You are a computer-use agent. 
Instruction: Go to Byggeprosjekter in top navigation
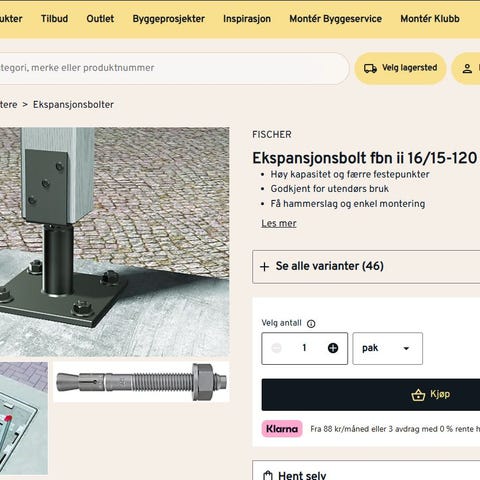169,19
